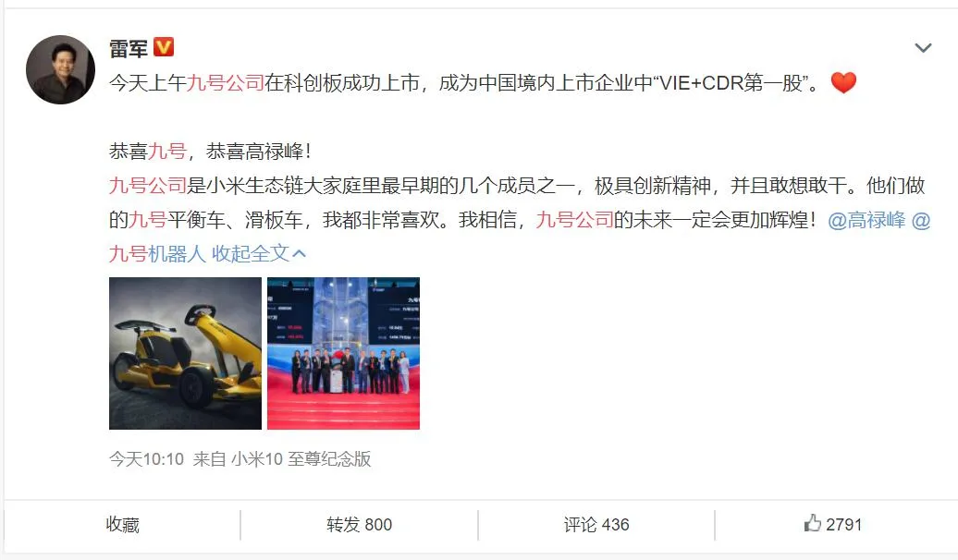This screenshot has height=560, width=958.
Task: Click the first 九号公司 hashtag link
Action: tap(226, 82)
